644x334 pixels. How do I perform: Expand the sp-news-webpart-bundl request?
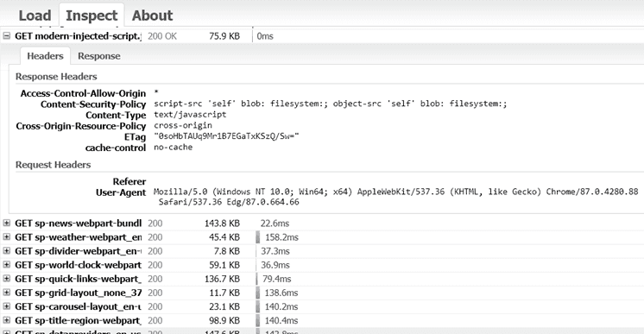[x=7, y=223]
